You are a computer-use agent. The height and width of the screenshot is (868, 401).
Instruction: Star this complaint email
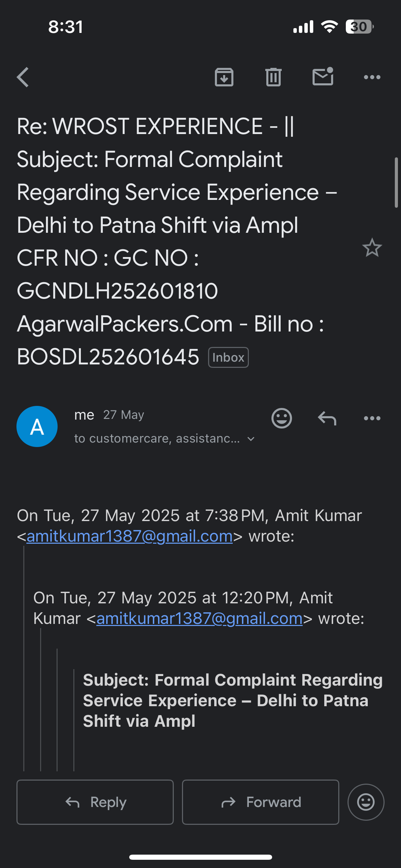[x=372, y=248]
